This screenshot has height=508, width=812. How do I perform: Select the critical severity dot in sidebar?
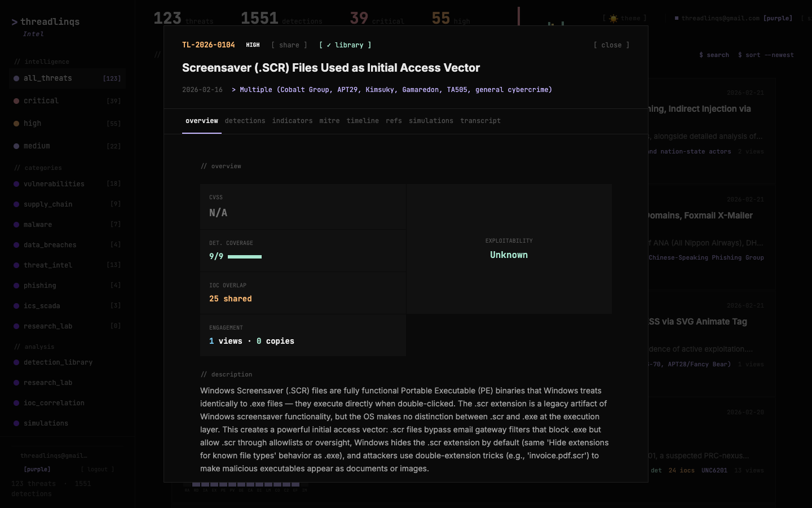click(16, 100)
